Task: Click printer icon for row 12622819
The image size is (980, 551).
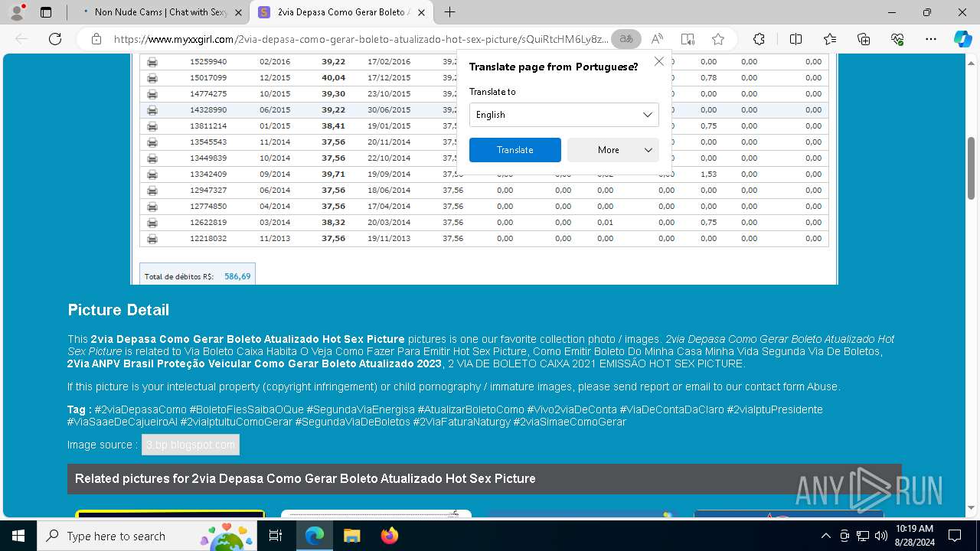Action: (x=152, y=223)
